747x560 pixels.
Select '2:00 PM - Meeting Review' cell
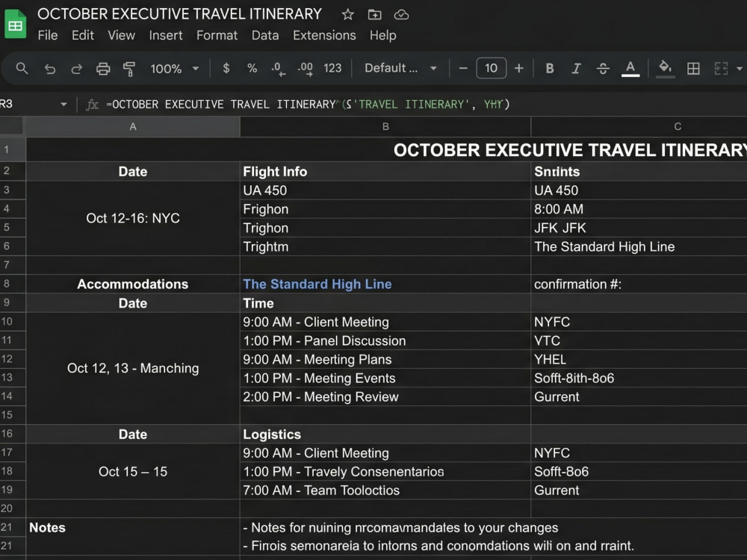[x=385, y=396]
